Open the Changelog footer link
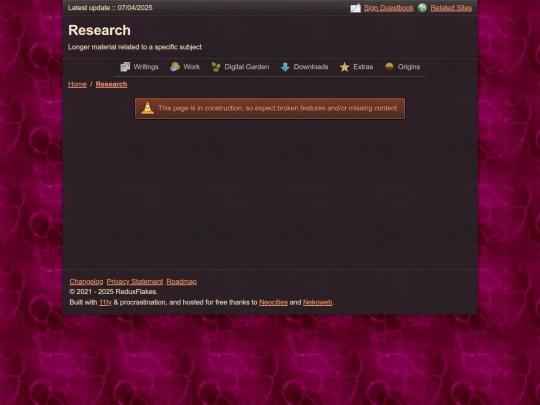The height and width of the screenshot is (405, 540). tap(86, 282)
